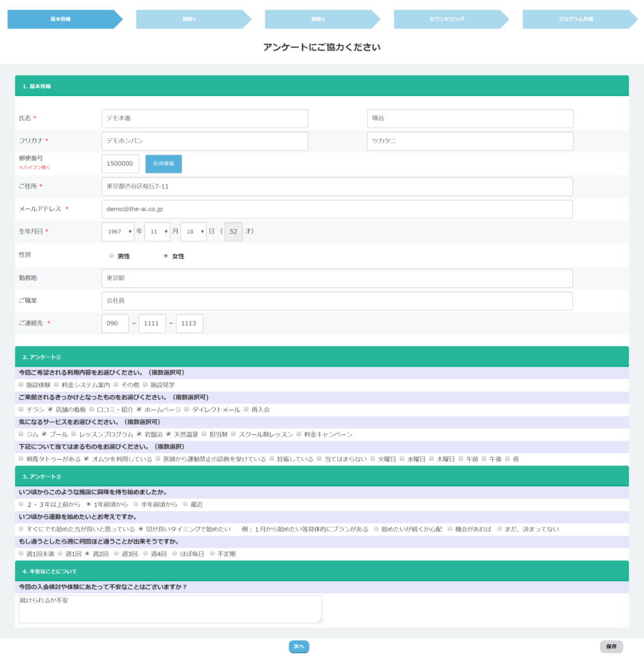644x661 pixels.
Task: Click the 住所検索 address search button
Action: tap(163, 164)
